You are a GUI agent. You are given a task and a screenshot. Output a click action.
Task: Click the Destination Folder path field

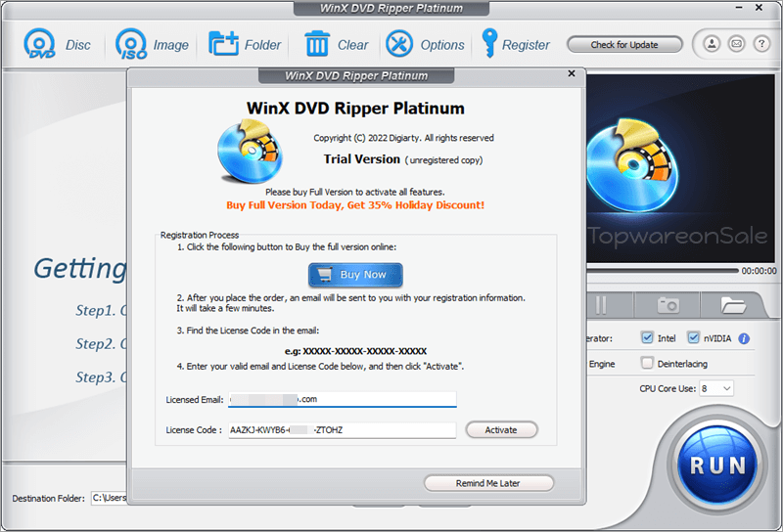109,498
